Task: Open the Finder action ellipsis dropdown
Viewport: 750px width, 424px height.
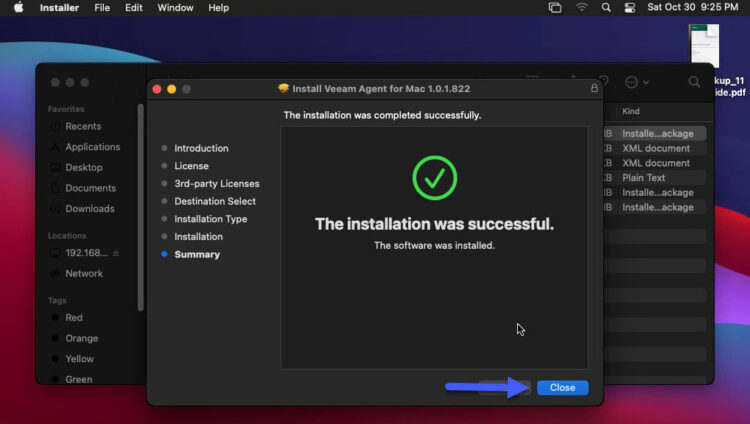Action: click(x=637, y=82)
